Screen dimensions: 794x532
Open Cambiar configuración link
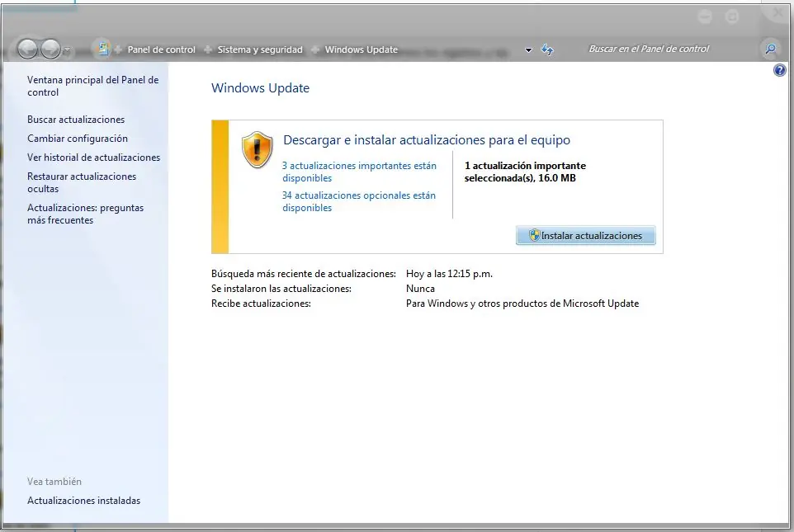click(x=78, y=139)
